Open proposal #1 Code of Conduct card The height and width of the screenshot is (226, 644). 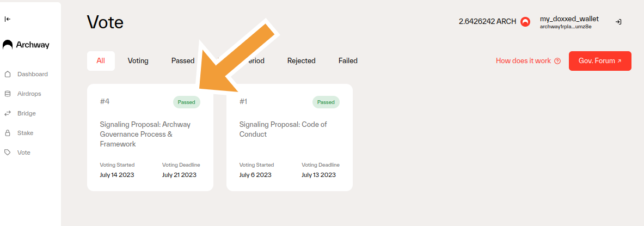pos(289,137)
